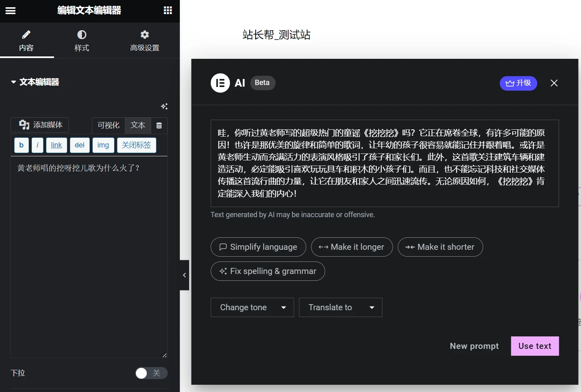The image size is (581, 392).
Task: Open the hamburger menu in Elementor panel
Action: click(10, 11)
